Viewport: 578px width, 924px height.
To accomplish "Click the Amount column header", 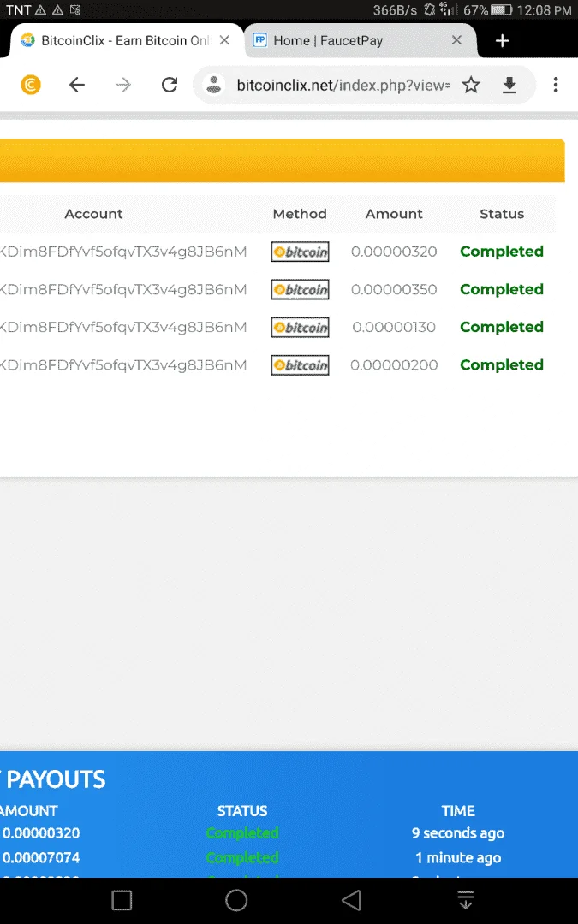I will pos(394,214).
